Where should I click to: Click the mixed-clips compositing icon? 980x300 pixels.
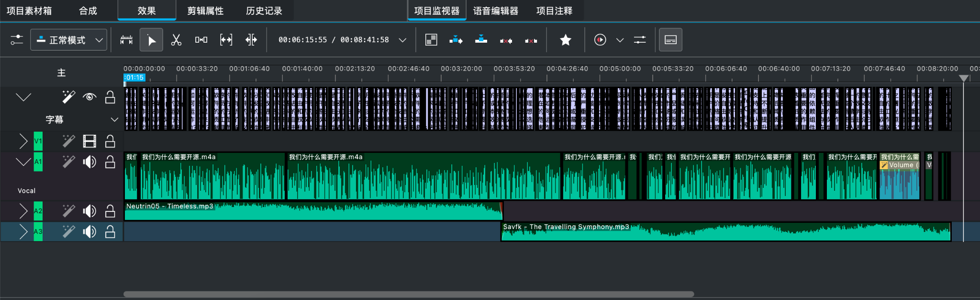click(431, 40)
